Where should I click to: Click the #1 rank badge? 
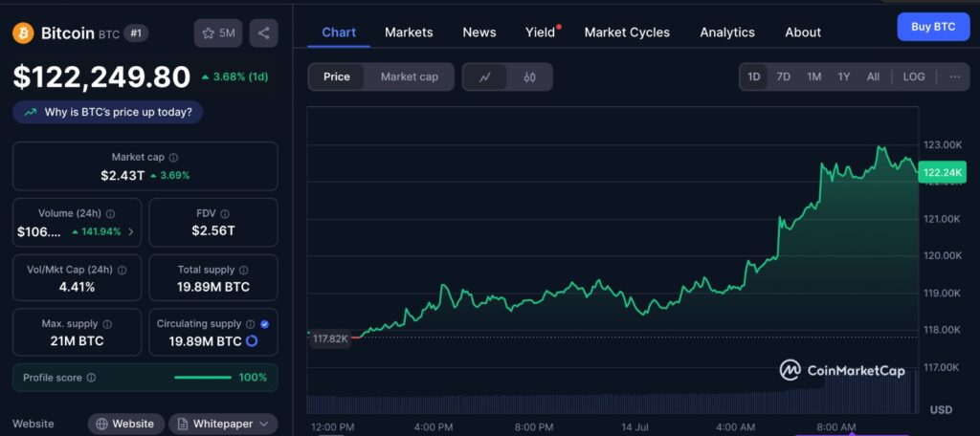tap(136, 33)
